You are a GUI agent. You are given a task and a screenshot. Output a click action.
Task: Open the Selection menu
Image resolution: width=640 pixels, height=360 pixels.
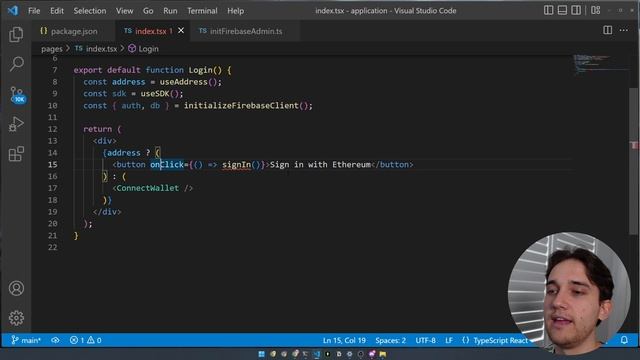click(90, 11)
